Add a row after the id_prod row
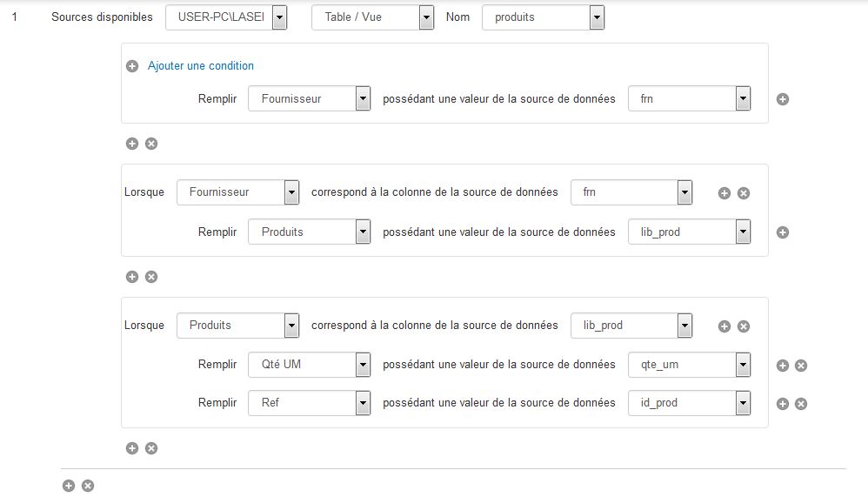Image resolution: width=868 pixels, height=504 pixels. 783,404
